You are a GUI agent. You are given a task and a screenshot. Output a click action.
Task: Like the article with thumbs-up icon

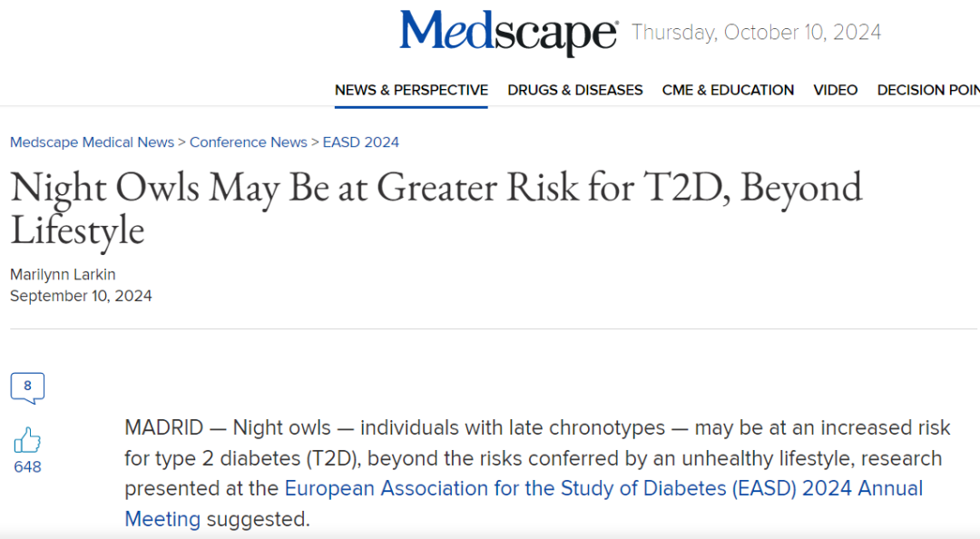[27, 441]
